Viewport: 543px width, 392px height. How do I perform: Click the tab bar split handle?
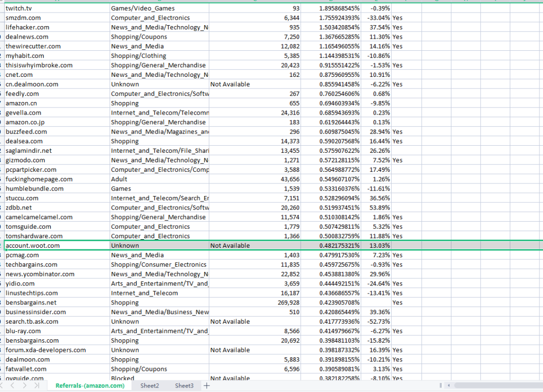440,385
